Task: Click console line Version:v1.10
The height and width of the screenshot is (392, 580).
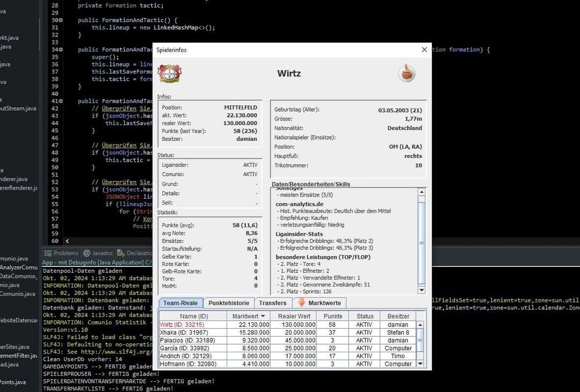Action: 66,330
